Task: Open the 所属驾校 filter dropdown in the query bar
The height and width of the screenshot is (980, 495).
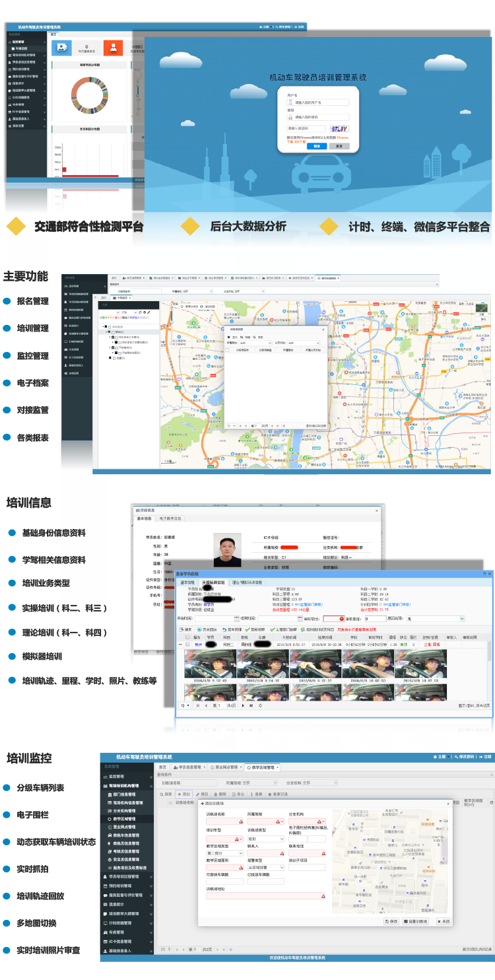Action: 261,782
